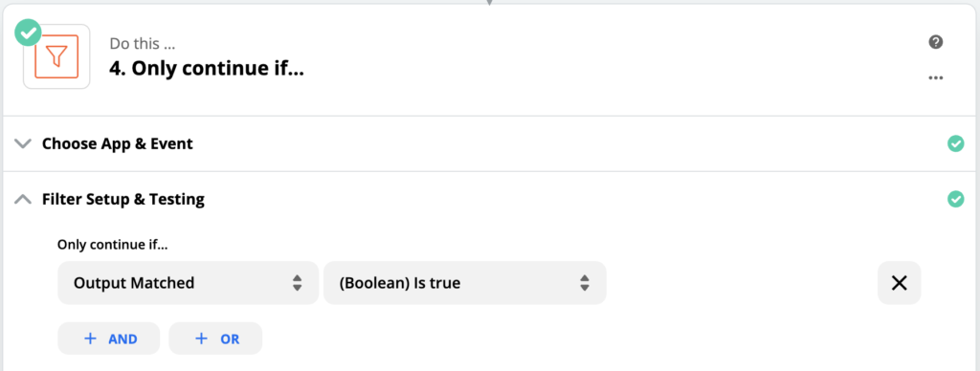Add an OR condition
980x371 pixels.
tap(215, 338)
